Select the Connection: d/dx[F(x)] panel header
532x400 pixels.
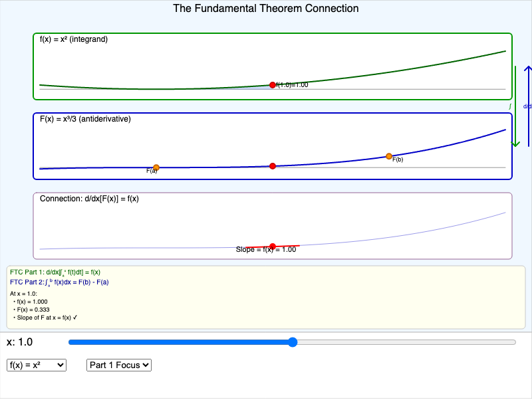[90, 198]
